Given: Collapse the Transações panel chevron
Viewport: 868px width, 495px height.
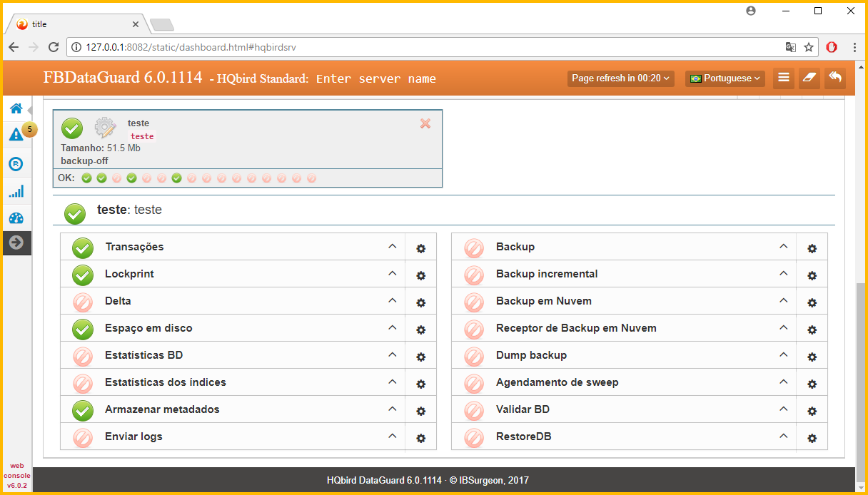Looking at the screenshot, I should 392,246.
